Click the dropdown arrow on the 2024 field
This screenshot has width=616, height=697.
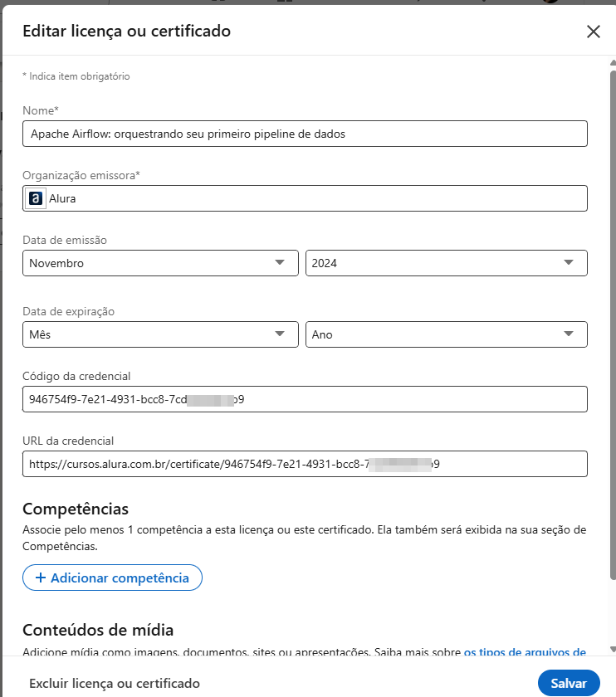tap(570, 262)
